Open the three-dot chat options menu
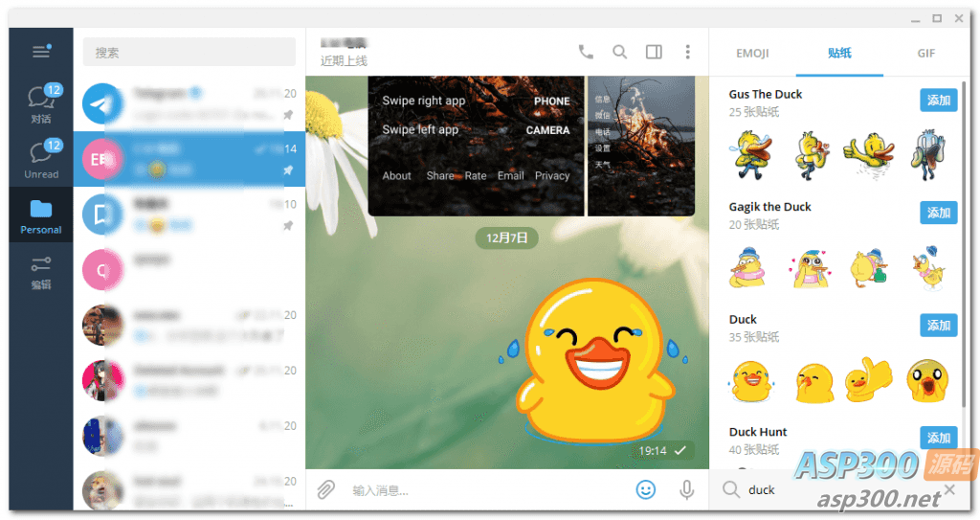This screenshot has width=980, height=520. (687, 52)
